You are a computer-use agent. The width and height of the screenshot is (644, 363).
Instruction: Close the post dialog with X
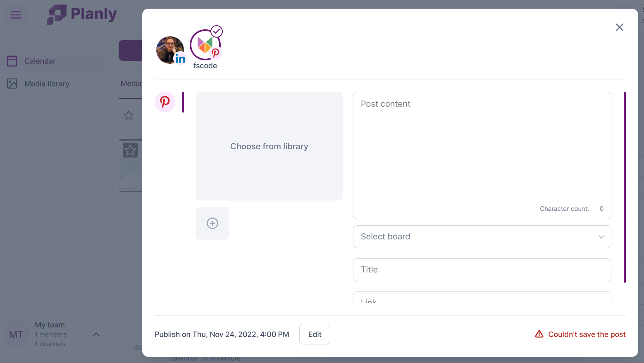[x=619, y=27]
